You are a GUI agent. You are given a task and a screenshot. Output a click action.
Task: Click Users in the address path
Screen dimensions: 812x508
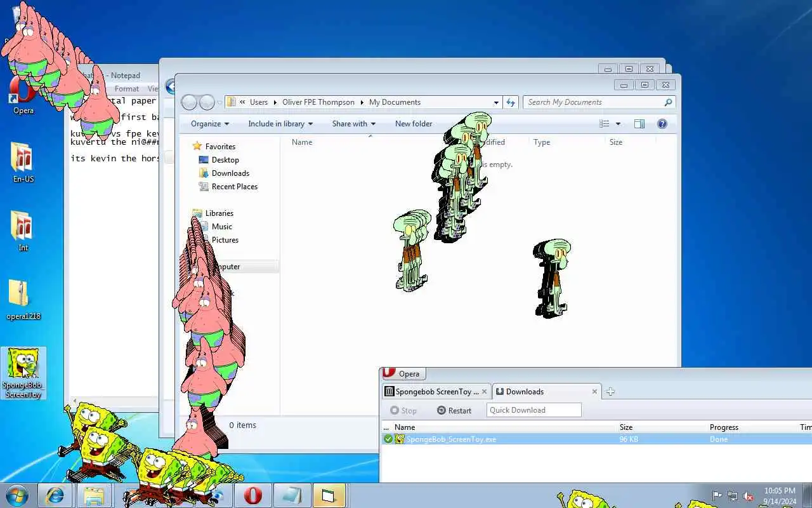pos(259,102)
